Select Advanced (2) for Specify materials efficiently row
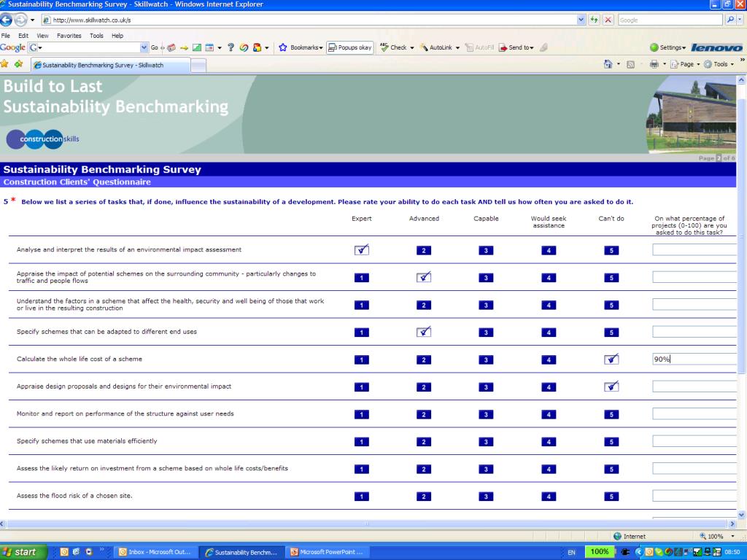 point(424,441)
